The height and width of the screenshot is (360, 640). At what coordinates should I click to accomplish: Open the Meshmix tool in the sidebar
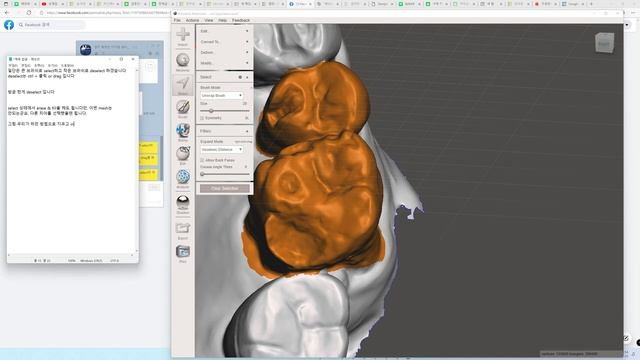pos(183,60)
